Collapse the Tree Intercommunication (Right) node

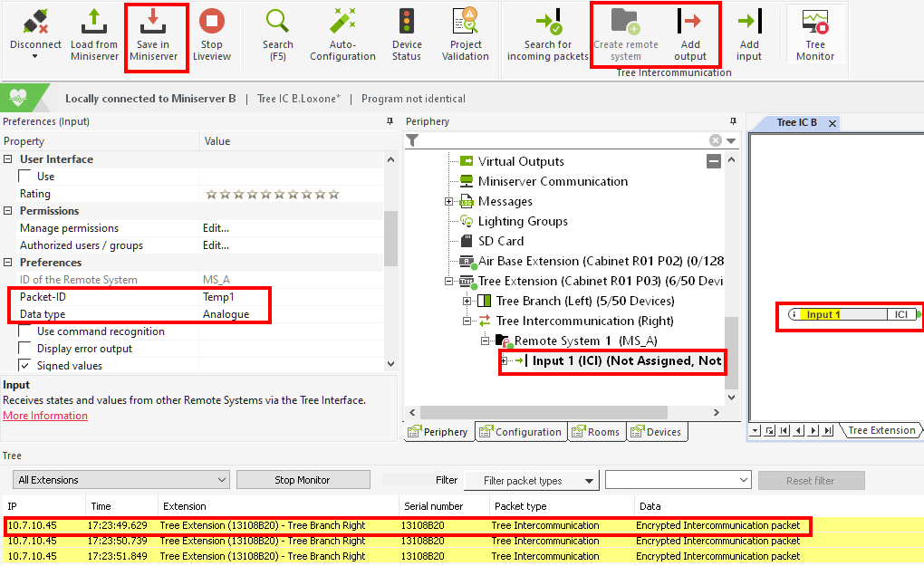tap(467, 321)
